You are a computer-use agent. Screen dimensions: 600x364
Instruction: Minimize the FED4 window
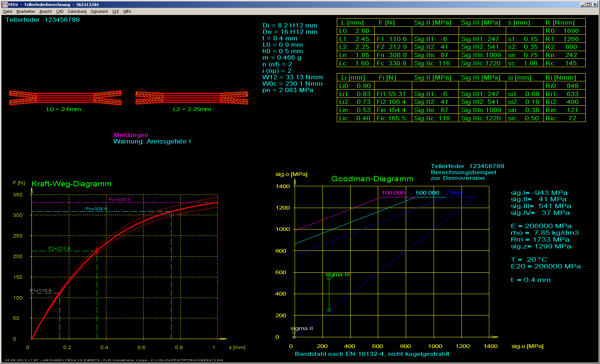click(582, 4)
